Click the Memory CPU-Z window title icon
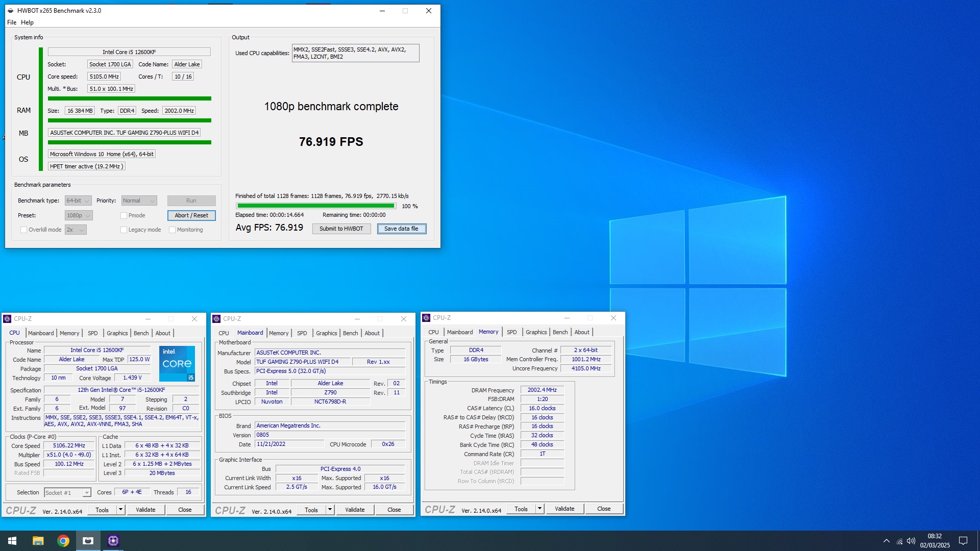 pyautogui.click(x=426, y=318)
